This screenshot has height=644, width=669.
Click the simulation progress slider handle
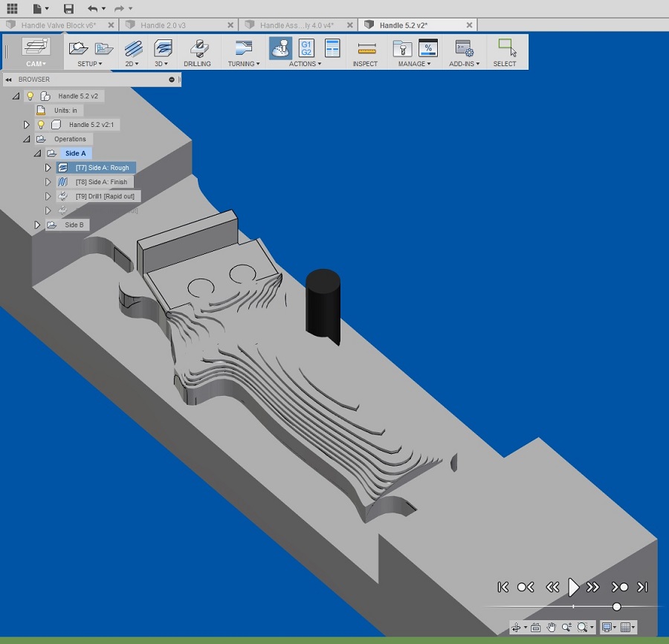pyautogui.click(x=617, y=607)
